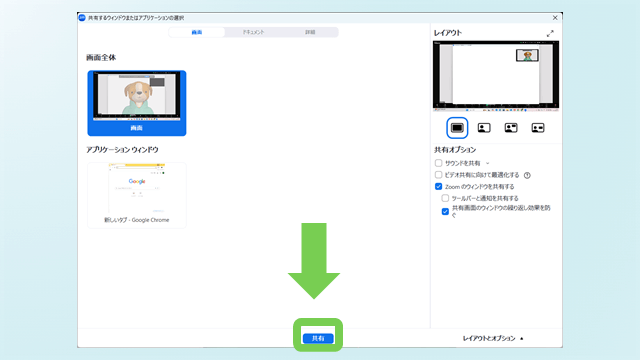Uncheck Zoom のウィンドウを共有する
Viewport: 640px width, 360px height.
[438, 187]
